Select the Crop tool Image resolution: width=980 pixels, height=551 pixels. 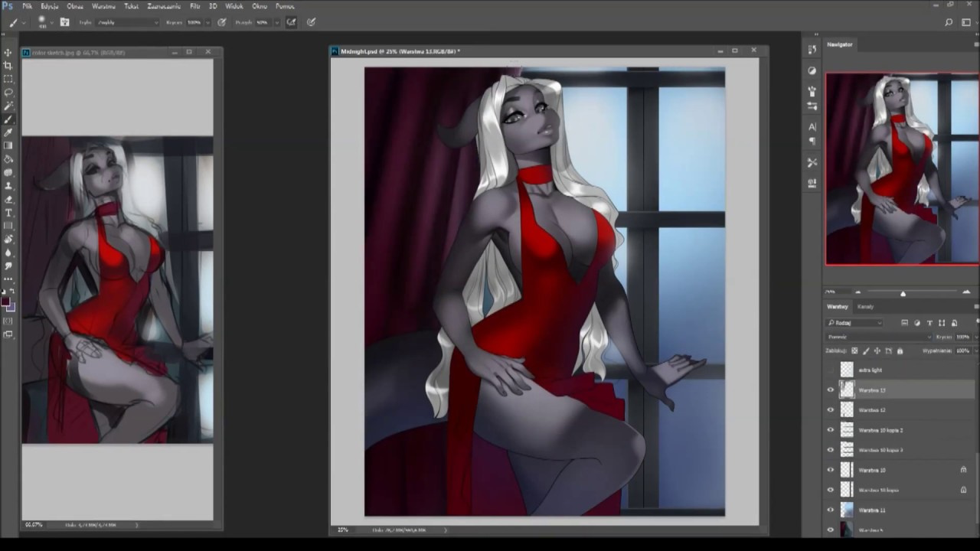pyautogui.click(x=8, y=66)
